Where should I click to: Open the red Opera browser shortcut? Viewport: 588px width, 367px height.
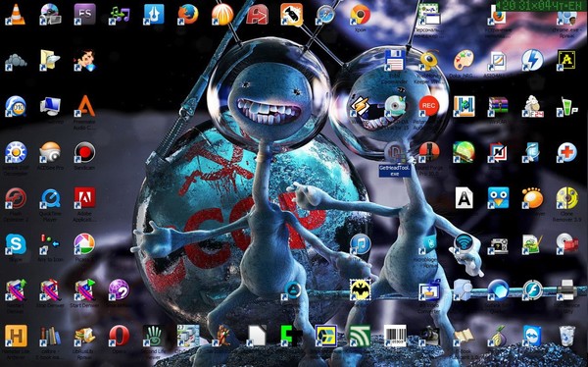pyautogui.click(x=120, y=336)
